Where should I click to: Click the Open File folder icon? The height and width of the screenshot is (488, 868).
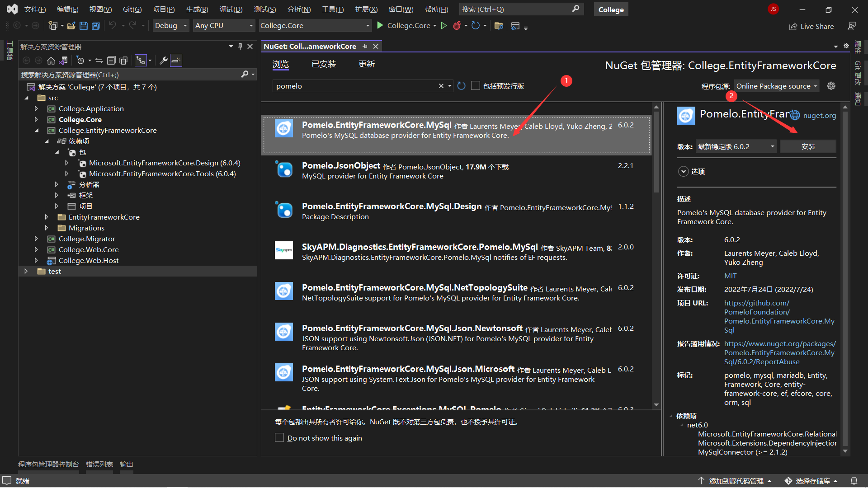[x=71, y=26]
